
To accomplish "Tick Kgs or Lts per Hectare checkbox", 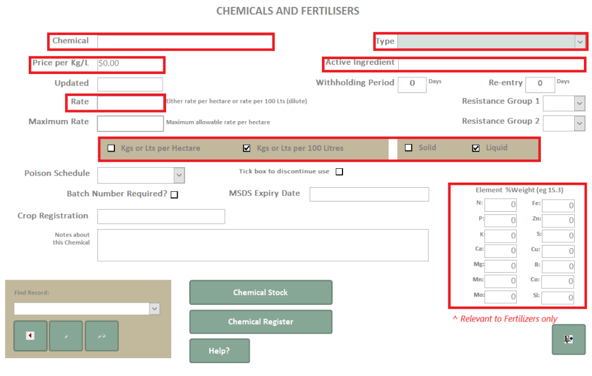I will tap(111, 148).
